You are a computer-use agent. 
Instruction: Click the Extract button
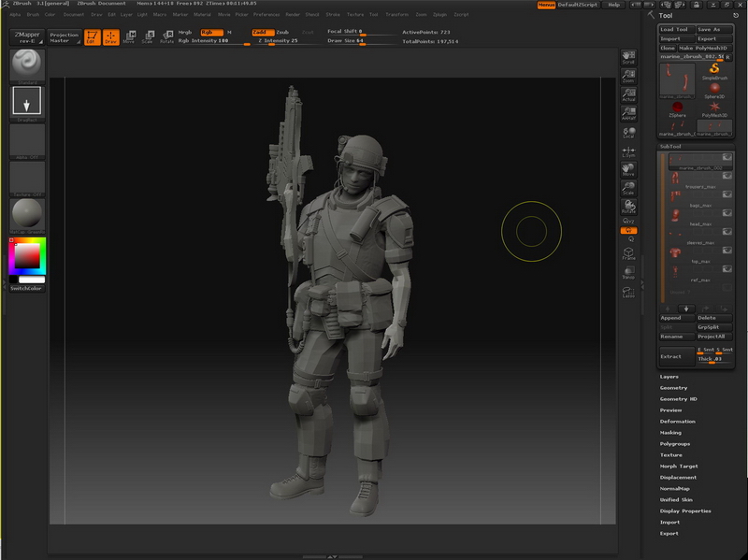coord(676,356)
